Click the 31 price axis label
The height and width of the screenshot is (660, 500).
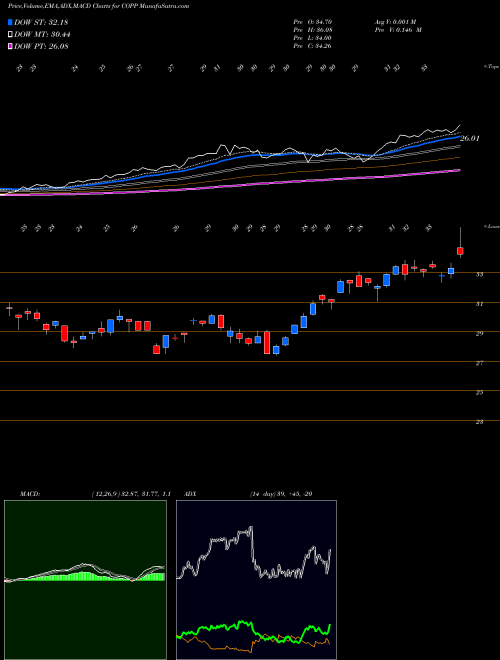[x=479, y=303]
